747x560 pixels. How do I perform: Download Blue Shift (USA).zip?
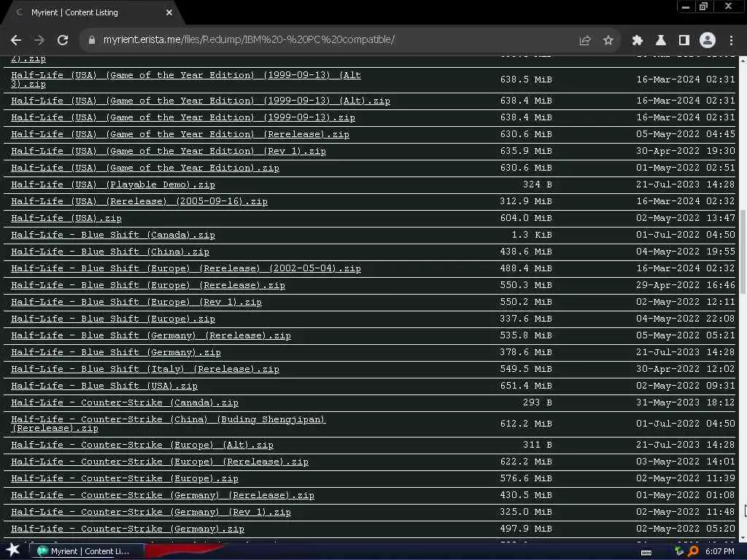pos(104,386)
